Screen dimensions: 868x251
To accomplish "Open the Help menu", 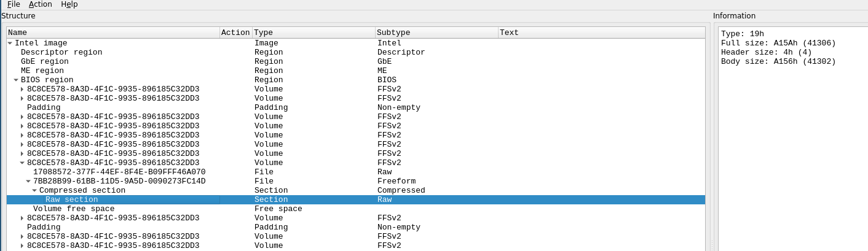I will [x=69, y=4].
